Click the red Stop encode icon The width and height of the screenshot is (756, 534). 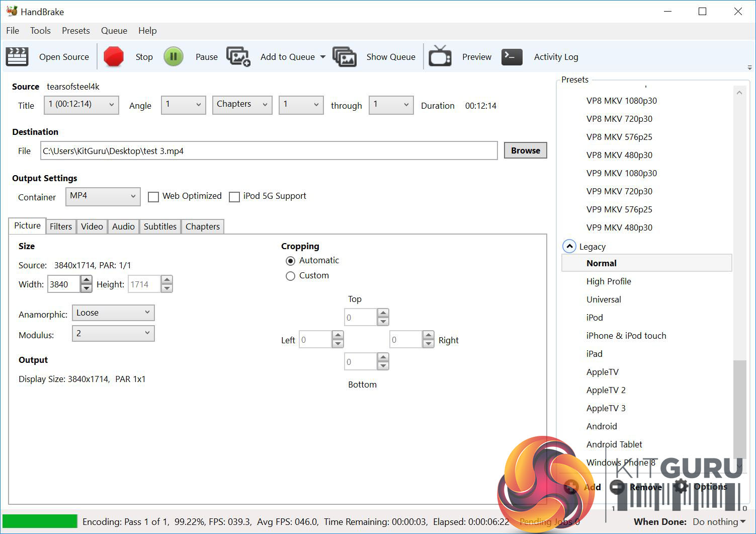[114, 57]
